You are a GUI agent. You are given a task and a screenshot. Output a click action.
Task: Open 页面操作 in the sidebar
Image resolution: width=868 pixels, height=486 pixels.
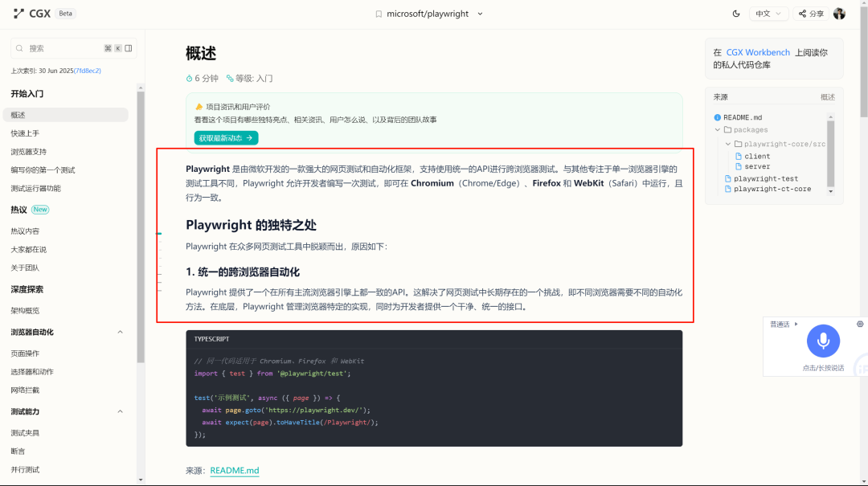[x=25, y=353]
